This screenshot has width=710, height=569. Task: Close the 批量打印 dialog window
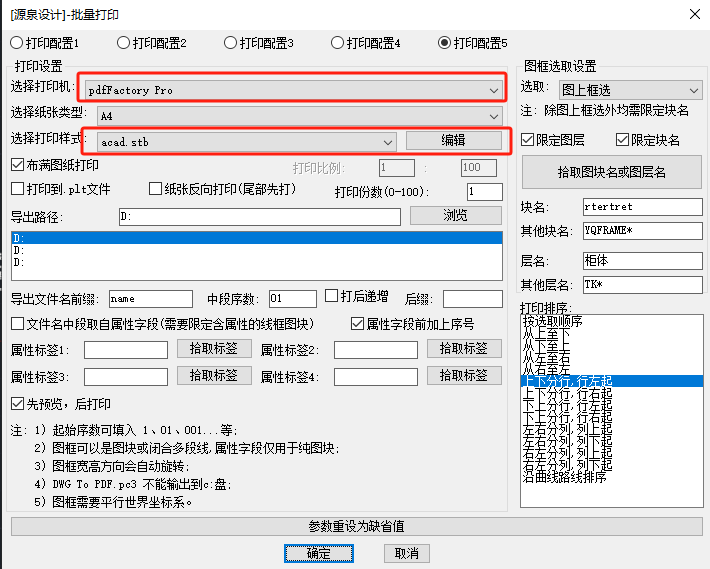click(695, 14)
